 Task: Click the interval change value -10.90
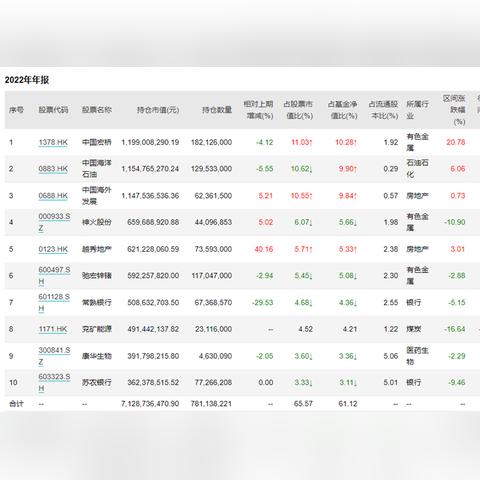454,222
